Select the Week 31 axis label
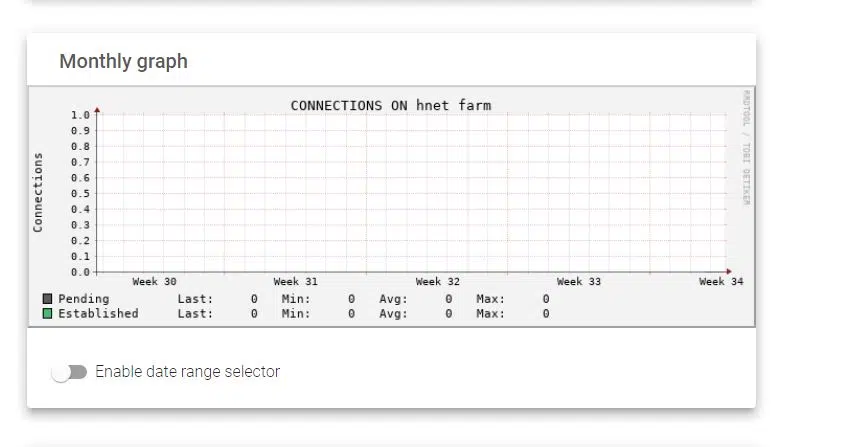865x447 pixels. (x=295, y=282)
